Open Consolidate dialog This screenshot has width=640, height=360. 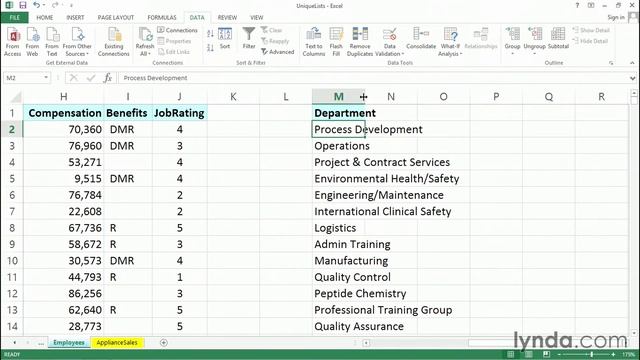coord(421,38)
